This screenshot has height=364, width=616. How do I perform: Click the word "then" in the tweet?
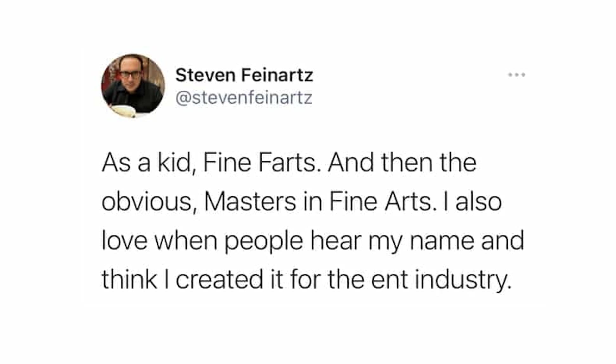coord(407,163)
